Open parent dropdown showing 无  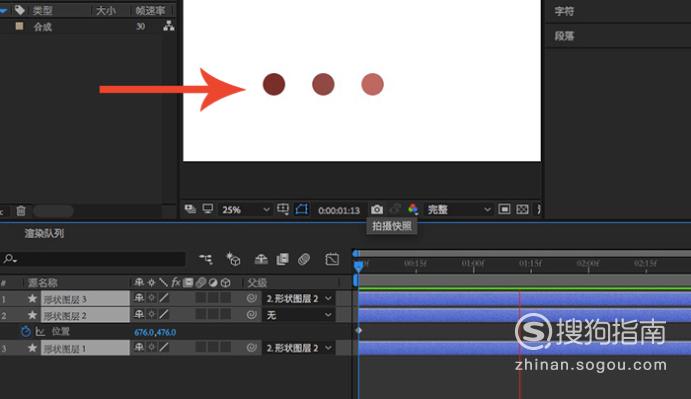pyautogui.click(x=298, y=315)
